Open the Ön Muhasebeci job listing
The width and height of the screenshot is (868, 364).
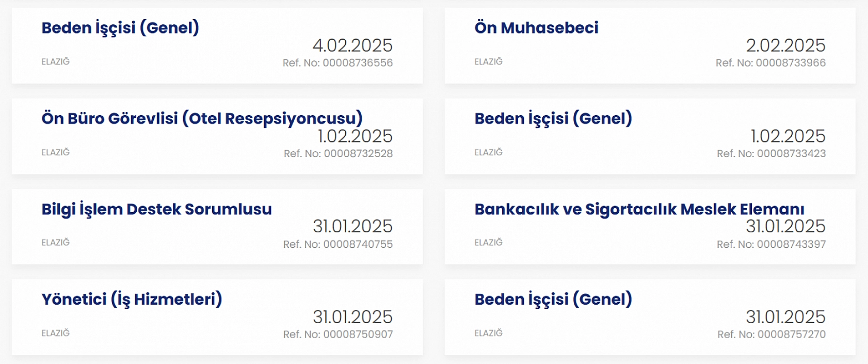tap(536, 28)
